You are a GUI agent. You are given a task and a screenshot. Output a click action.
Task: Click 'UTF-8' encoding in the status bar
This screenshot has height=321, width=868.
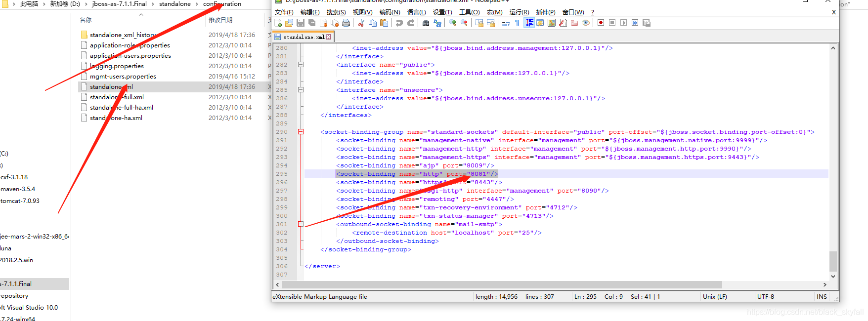pos(766,297)
